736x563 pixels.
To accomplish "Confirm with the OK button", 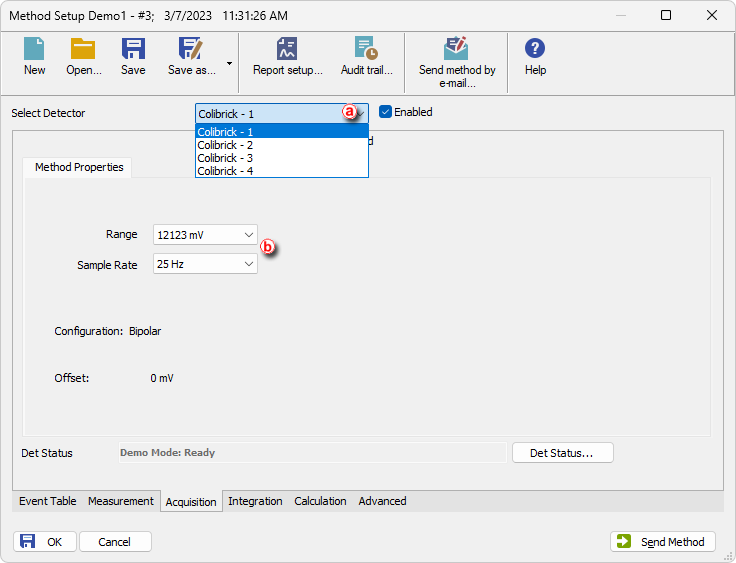I will (x=45, y=542).
